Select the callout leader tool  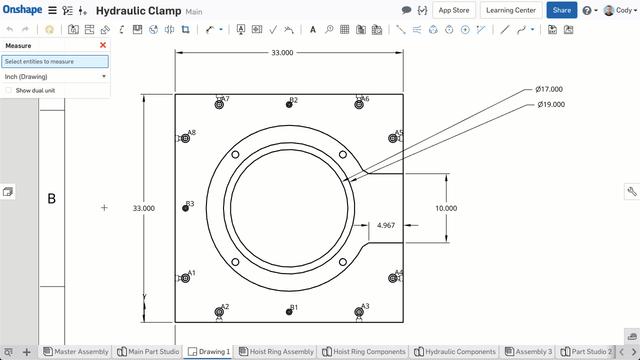tap(210, 29)
